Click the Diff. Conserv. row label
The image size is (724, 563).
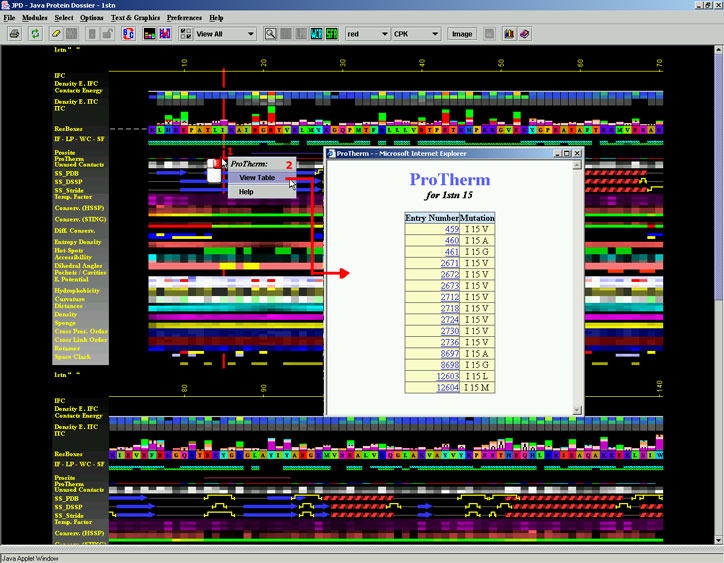coord(75,230)
